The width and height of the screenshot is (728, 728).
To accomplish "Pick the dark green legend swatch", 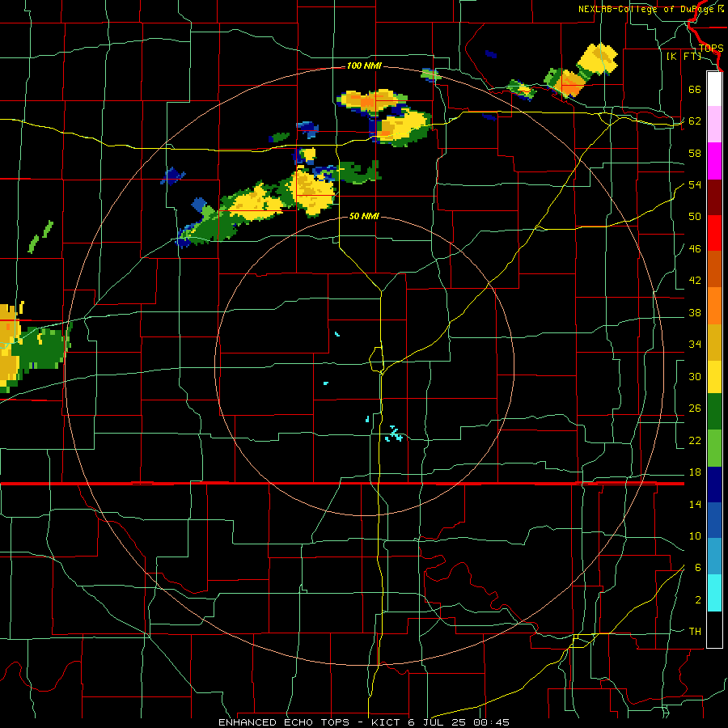I will point(714,412).
